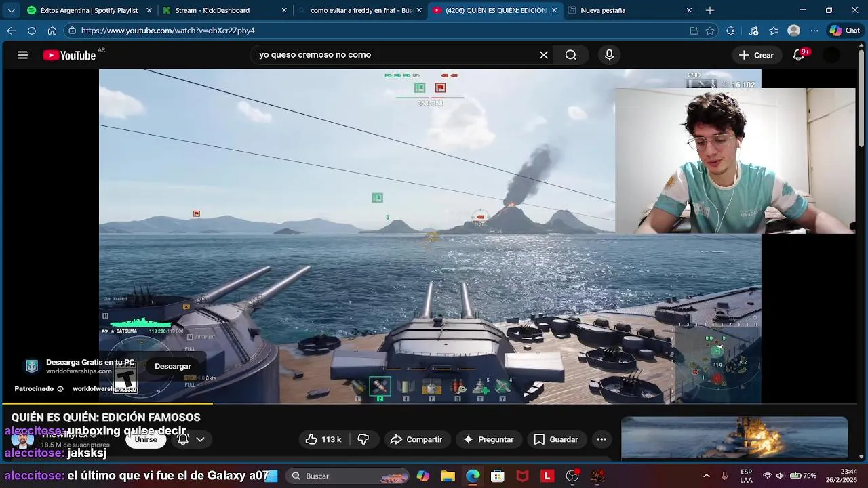Open taskbar microphone indicator

click(725, 476)
